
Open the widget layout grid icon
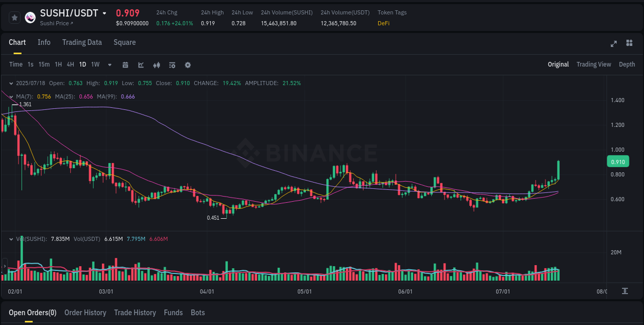pyautogui.click(x=630, y=43)
